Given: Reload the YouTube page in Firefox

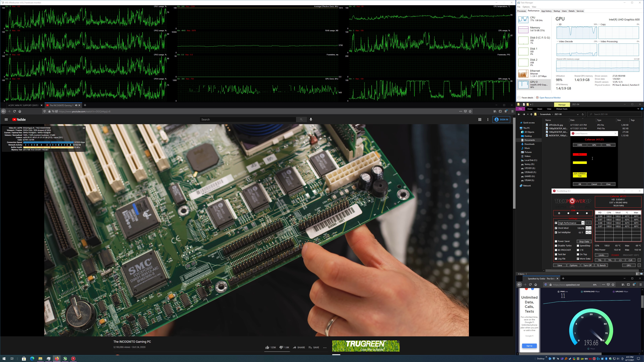Looking at the screenshot, I should (x=14, y=111).
